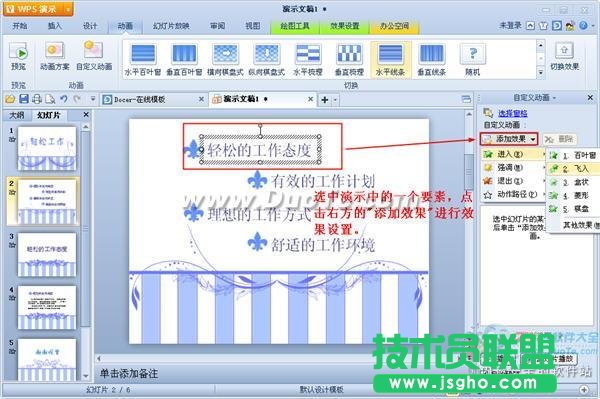Select slide 1 thumbnail
This screenshot has width=600, height=399.
(x=47, y=149)
